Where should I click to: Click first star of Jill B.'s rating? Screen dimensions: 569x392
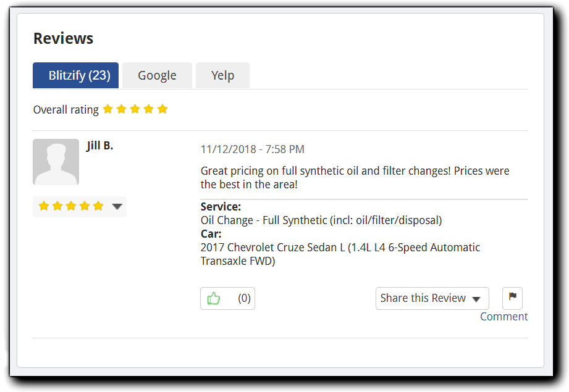44,206
